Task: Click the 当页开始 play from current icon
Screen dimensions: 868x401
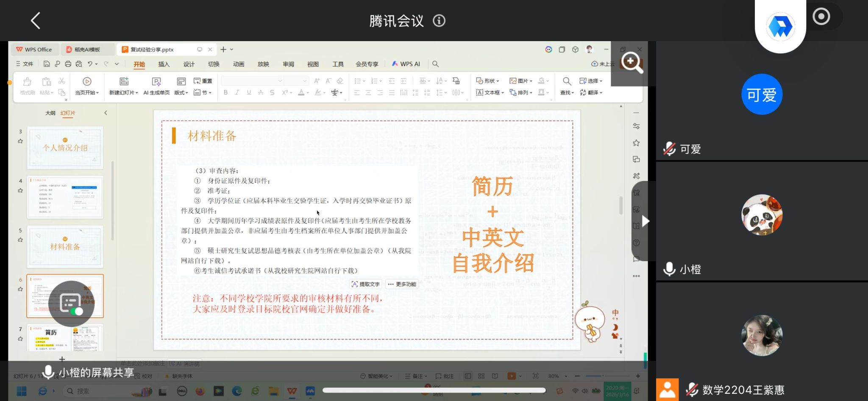Action: 87,81
